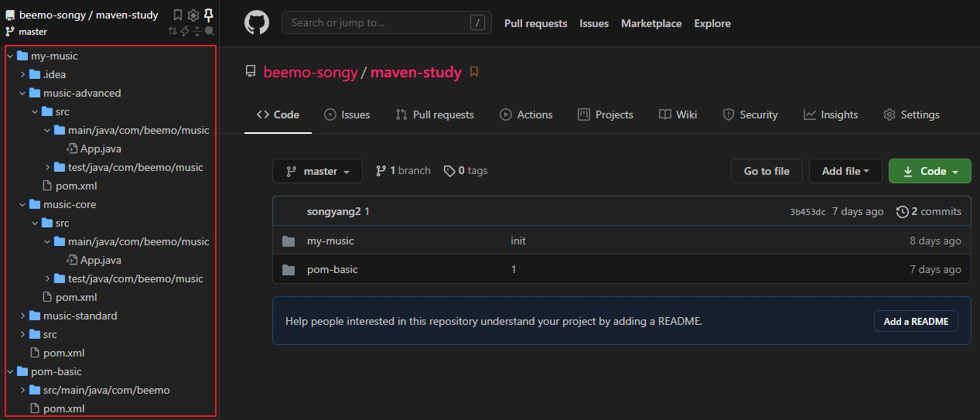The width and height of the screenshot is (980, 420).
Task: Click the App.java file icon under music-advanced
Action: tap(73, 149)
